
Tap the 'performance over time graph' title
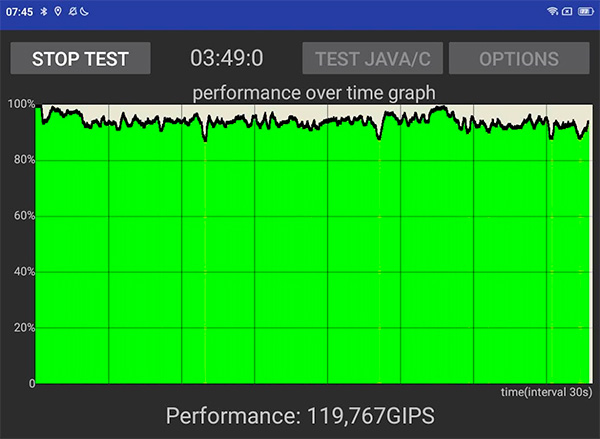(x=313, y=93)
